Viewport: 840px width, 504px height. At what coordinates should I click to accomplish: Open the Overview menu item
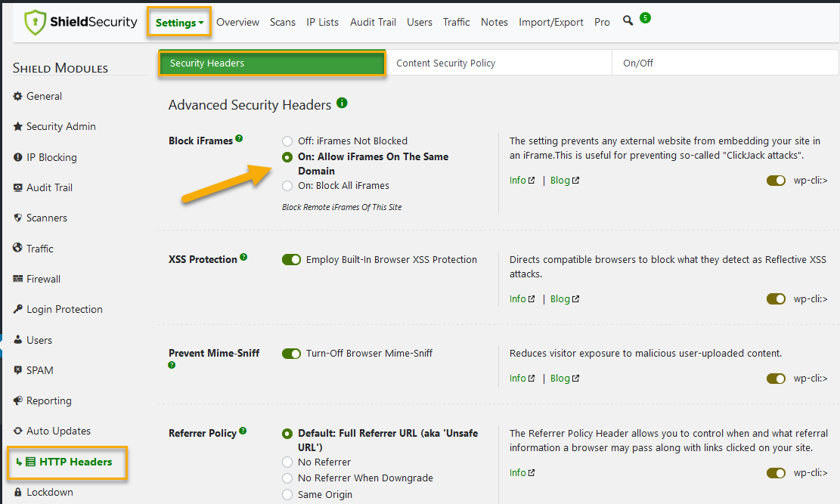click(238, 22)
